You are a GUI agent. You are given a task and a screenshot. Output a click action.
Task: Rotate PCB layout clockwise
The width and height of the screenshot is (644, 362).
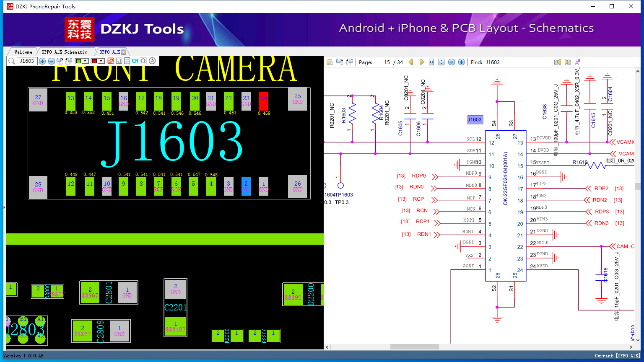[x=60, y=61]
